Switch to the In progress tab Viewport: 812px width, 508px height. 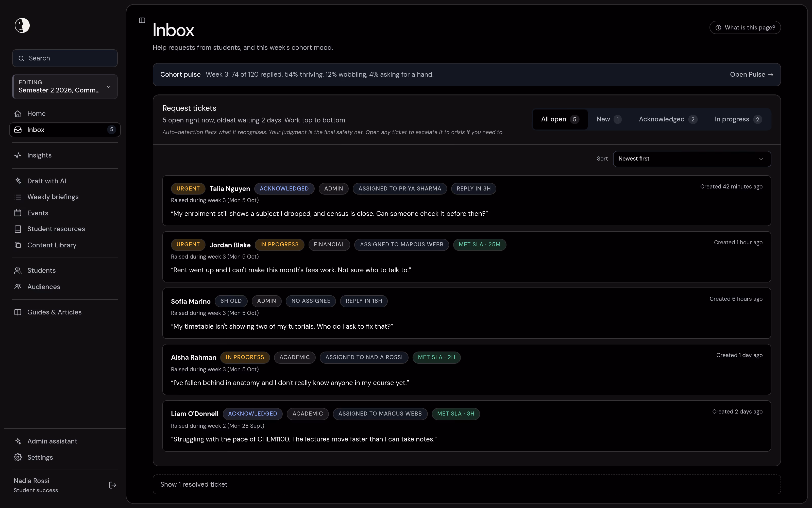click(x=738, y=119)
